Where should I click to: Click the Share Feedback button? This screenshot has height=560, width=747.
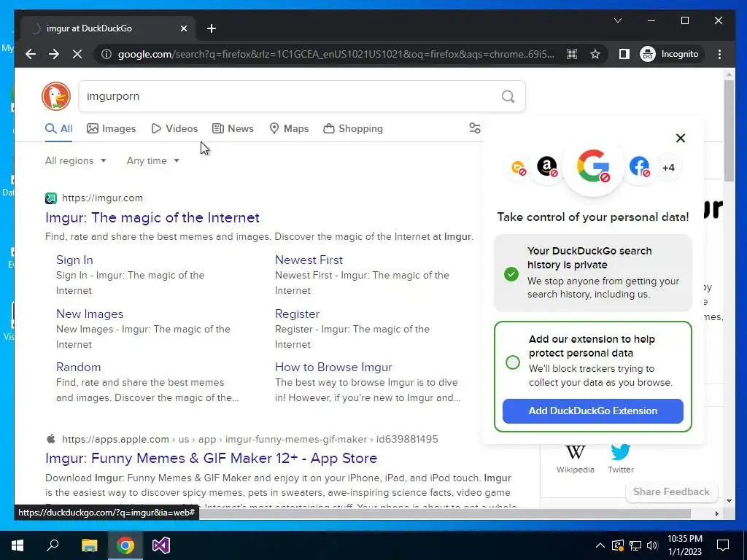point(671,492)
